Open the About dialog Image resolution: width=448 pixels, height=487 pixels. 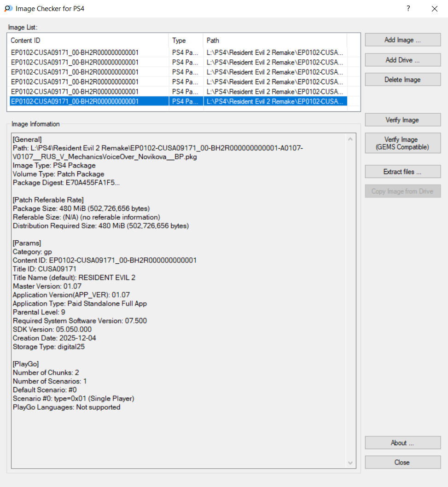click(x=402, y=443)
